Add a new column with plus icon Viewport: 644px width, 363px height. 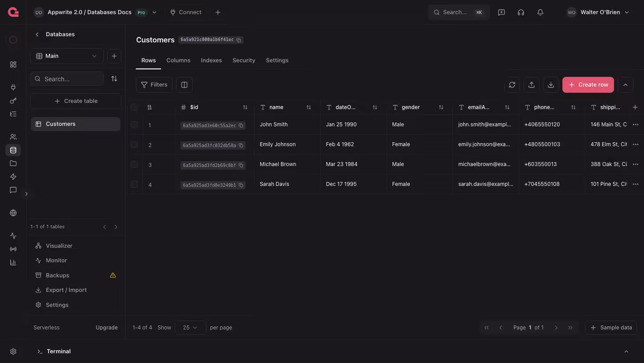tap(635, 107)
